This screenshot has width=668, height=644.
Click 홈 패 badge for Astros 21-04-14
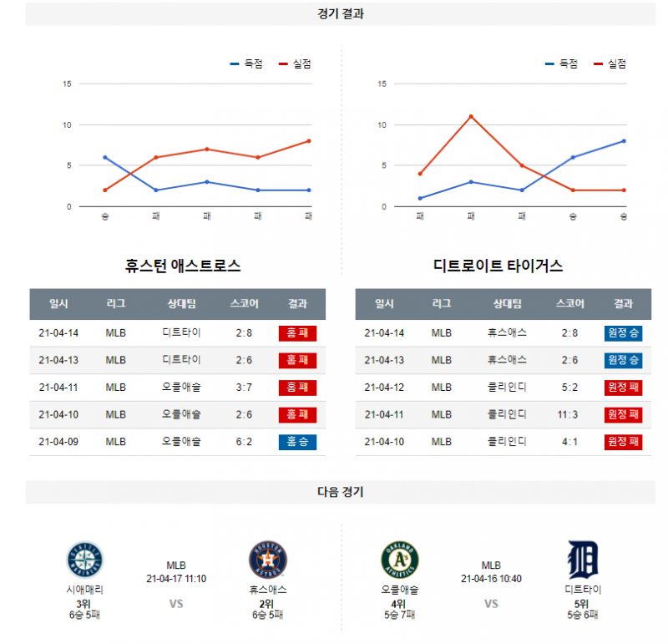[297, 333]
